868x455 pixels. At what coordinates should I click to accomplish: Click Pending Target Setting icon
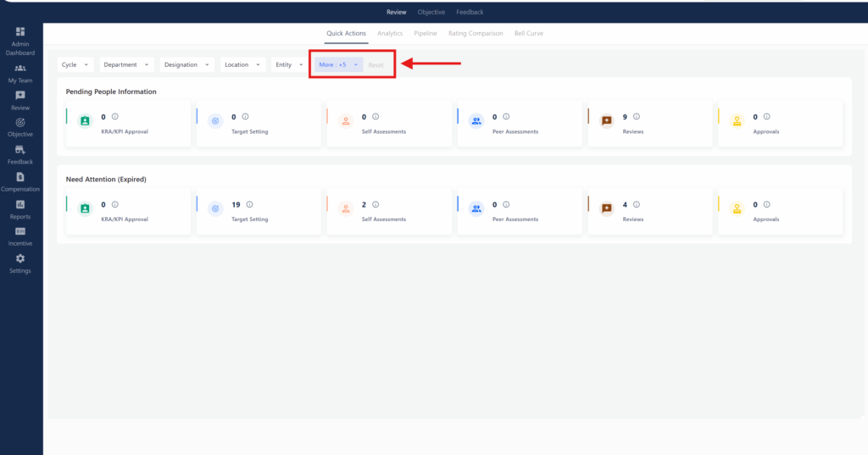click(215, 120)
